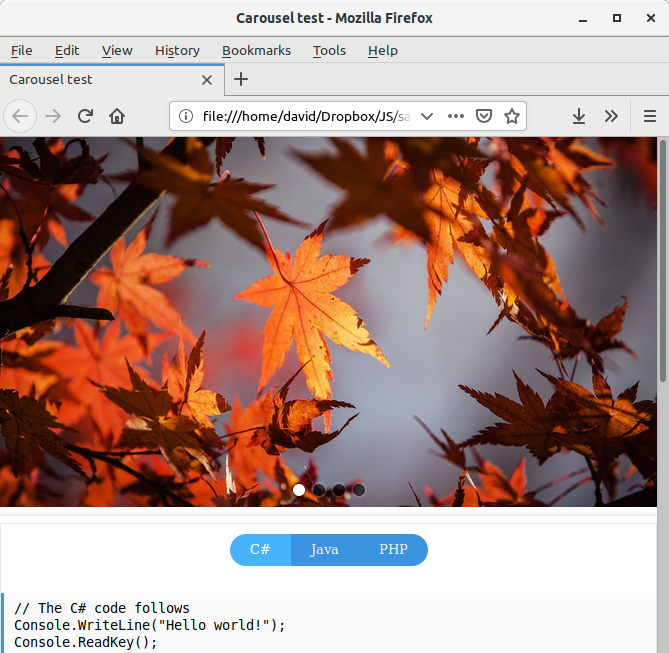The height and width of the screenshot is (653, 669).
Task: Open the downloads panel
Action: coord(579,116)
